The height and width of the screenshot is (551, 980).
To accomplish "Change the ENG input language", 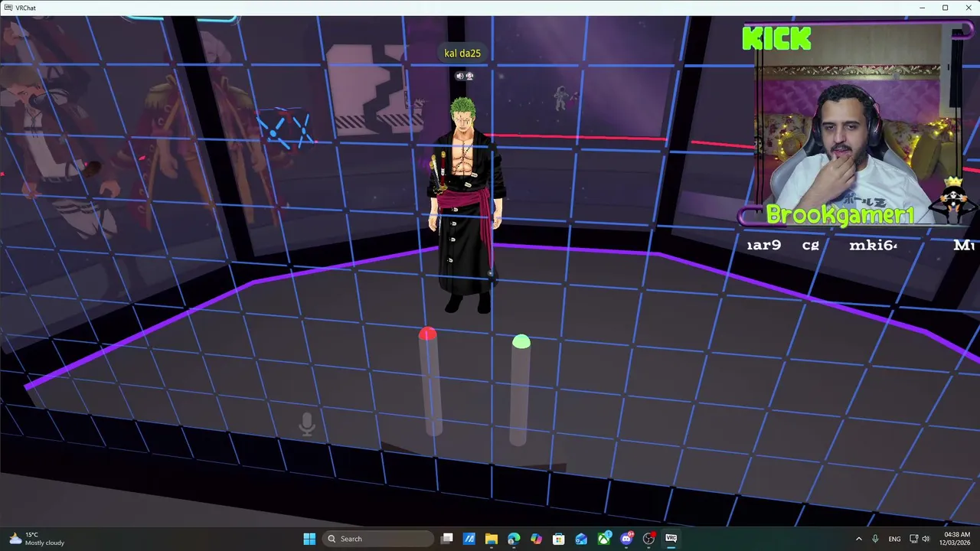I will point(894,539).
